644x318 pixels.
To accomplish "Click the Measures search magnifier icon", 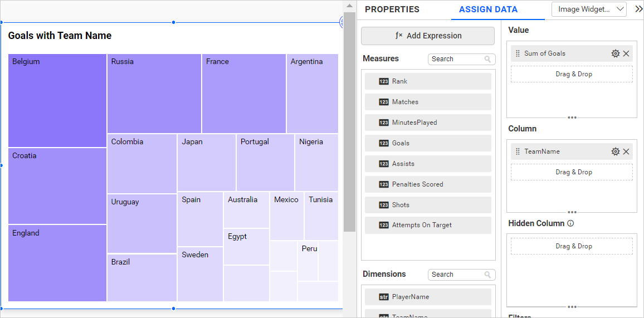I will (488, 59).
